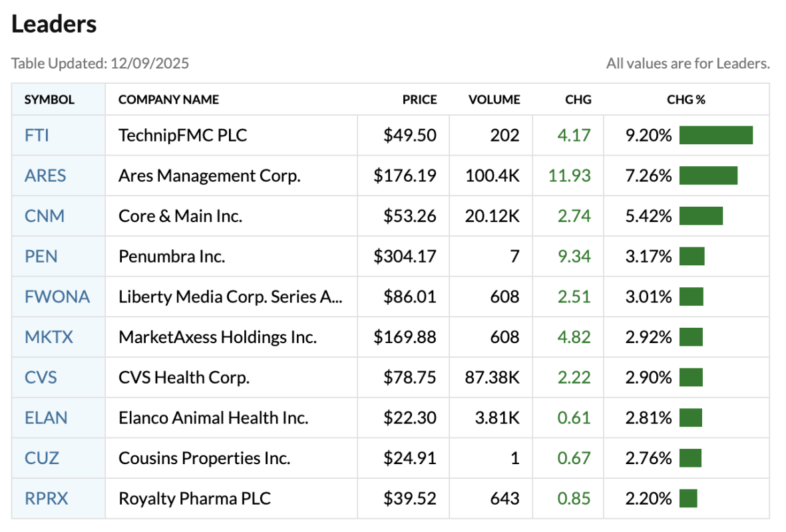
Task: Click the CHG % column header
Action: (x=686, y=100)
